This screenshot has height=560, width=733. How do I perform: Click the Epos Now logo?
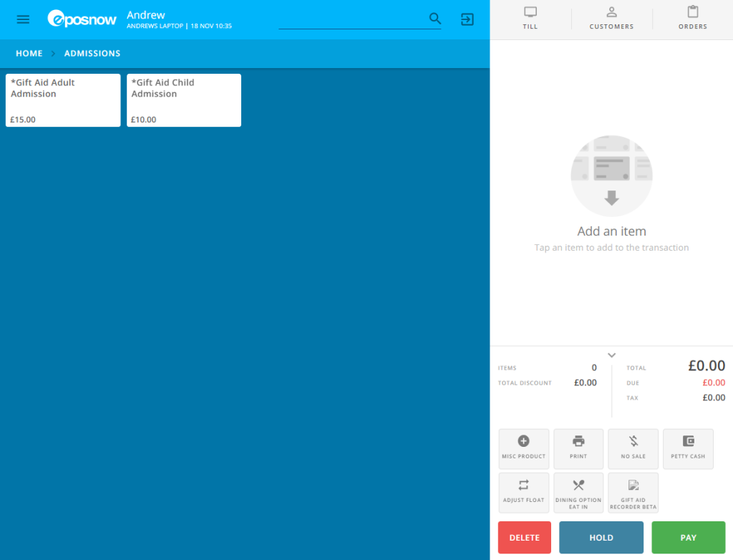(x=82, y=19)
